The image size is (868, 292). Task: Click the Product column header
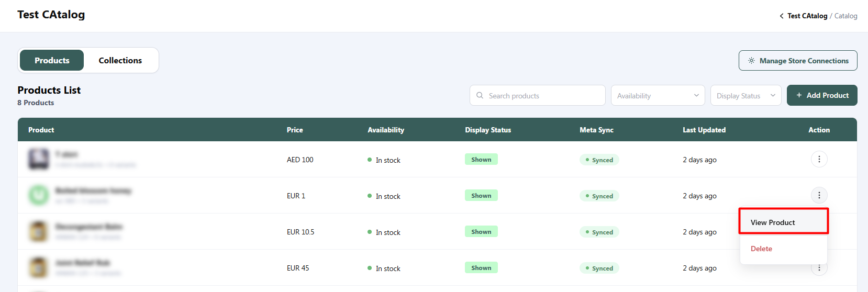[x=41, y=130]
